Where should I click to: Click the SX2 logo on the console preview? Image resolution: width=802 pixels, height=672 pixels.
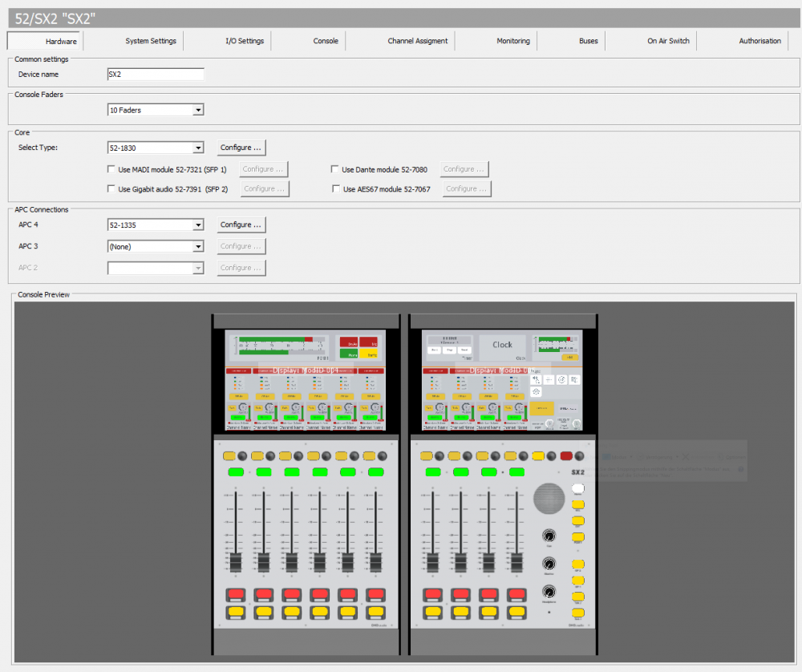click(x=577, y=471)
